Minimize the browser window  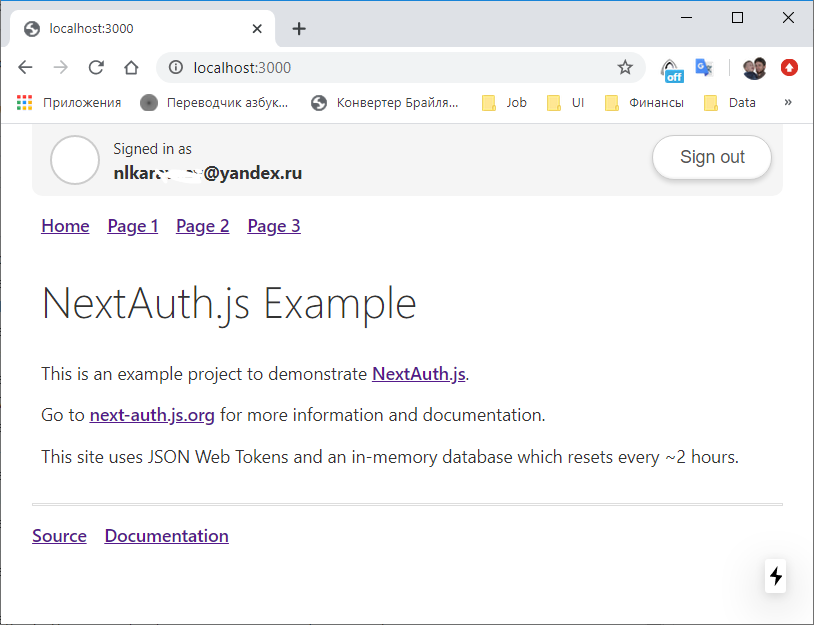tap(686, 18)
